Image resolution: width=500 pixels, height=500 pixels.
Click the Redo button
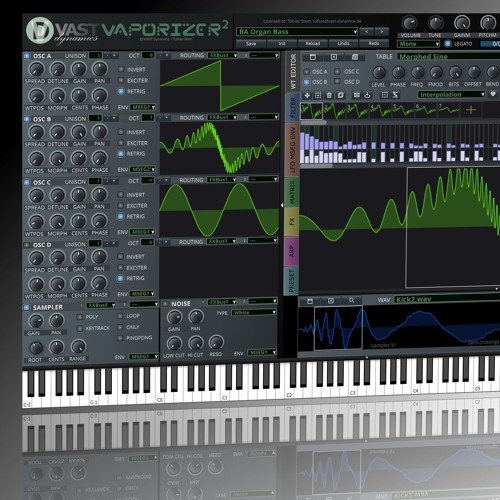coord(374,43)
